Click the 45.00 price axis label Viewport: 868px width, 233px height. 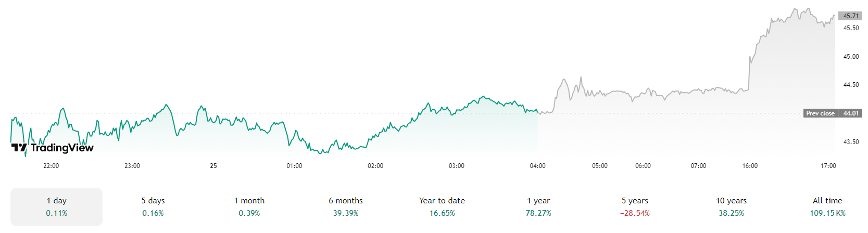pos(851,57)
